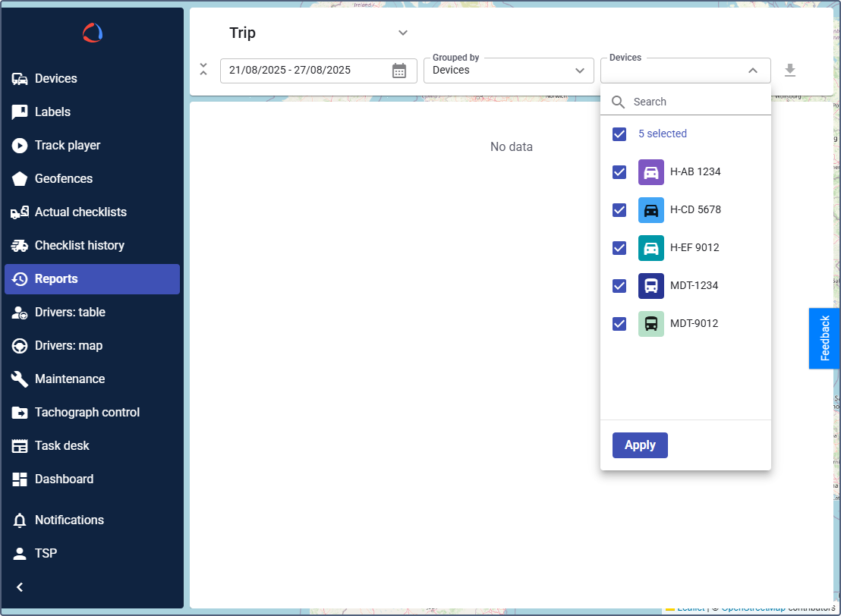The width and height of the screenshot is (841, 616).
Task: Click the download report icon
Action: pos(789,71)
